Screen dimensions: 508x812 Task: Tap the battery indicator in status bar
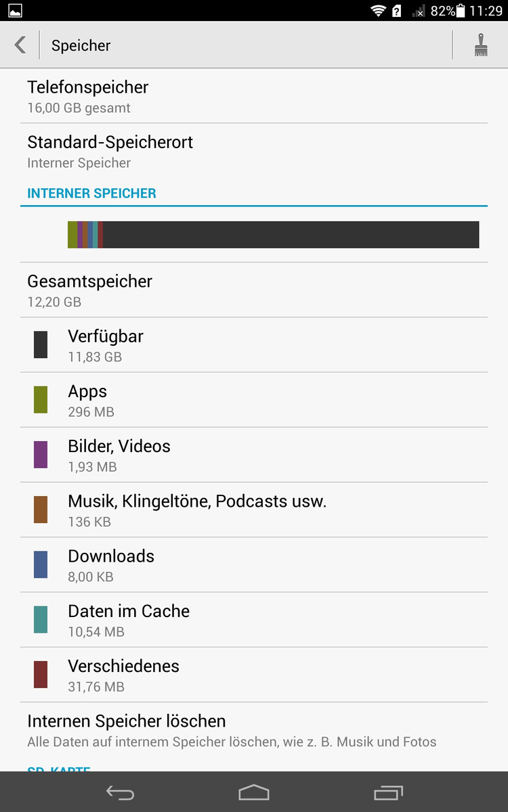pyautogui.click(x=461, y=11)
